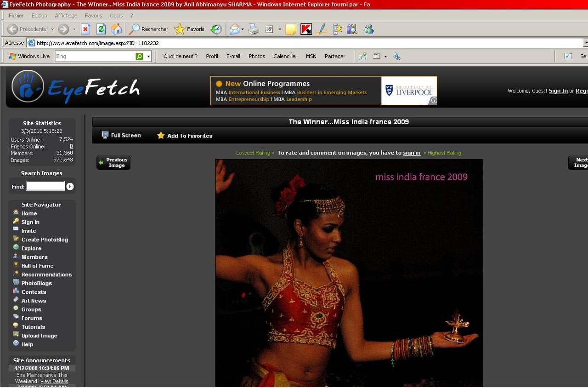Edit with Word icon in toolbar
Image resolution: width=588 pixels, height=388 pixels.
coord(269,29)
